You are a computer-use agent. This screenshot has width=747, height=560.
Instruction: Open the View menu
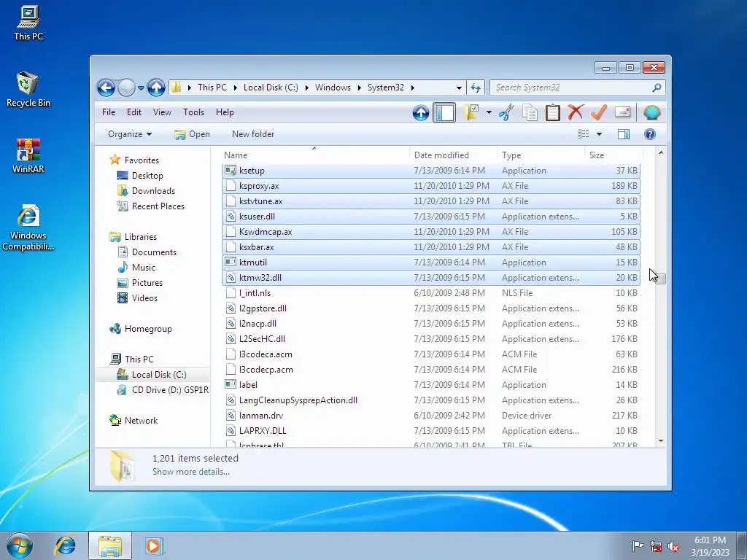(162, 112)
